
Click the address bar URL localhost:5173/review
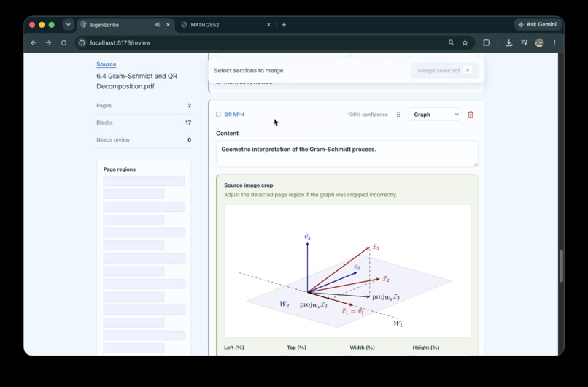point(120,43)
